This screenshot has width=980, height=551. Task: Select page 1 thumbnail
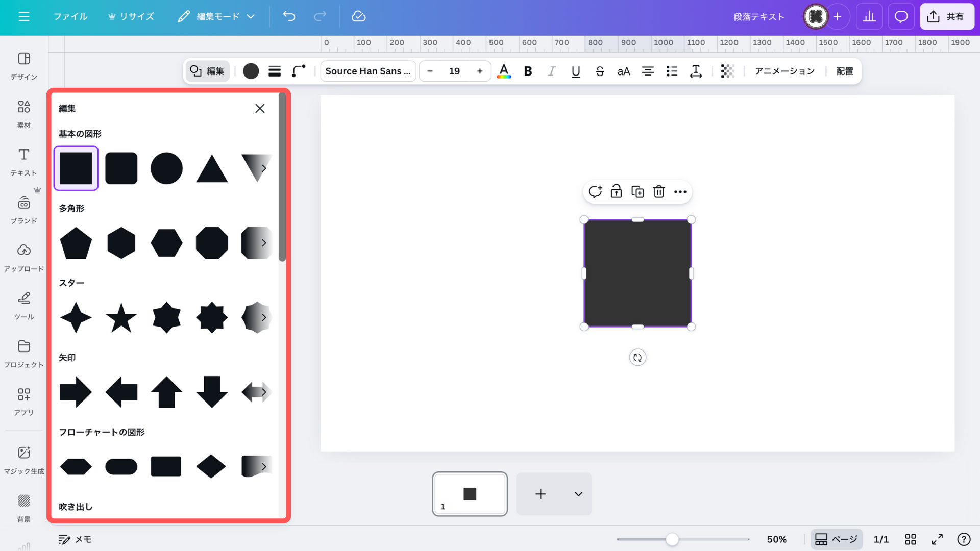click(x=470, y=494)
